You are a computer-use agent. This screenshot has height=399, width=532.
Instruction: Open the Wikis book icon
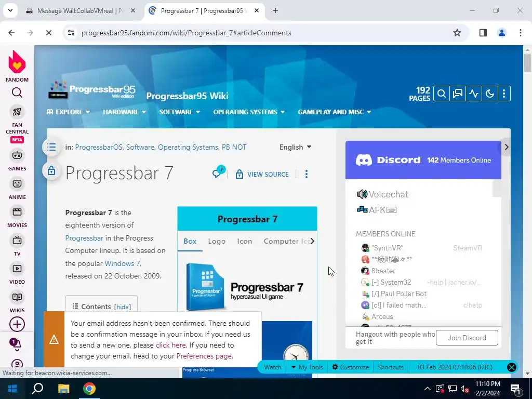tap(17, 297)
